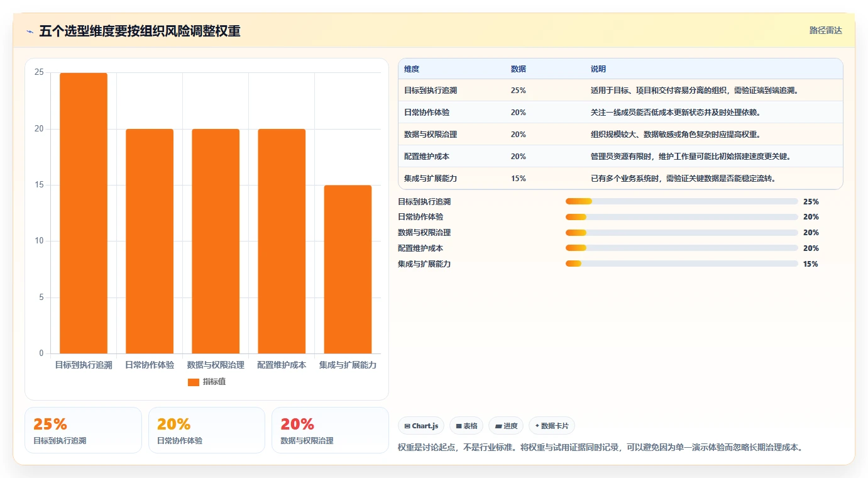Select the 目标到执行追溯 bar in chart
This screenshot has width=868, height=478.
[x=84, y=213]
